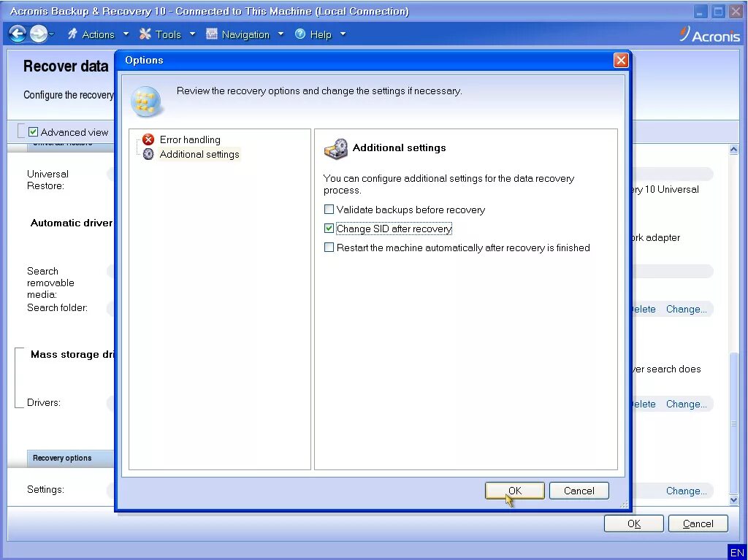The height and width of the screenshot is (560, 748).
Task: Click the Acronis logo
Action: tap(709, 35)
